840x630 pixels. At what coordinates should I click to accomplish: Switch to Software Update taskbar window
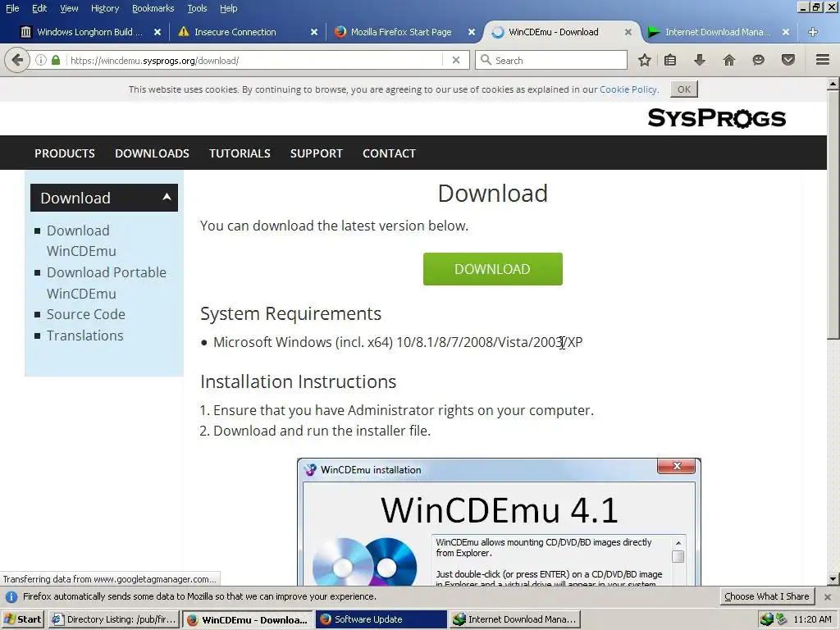point(381,619)
